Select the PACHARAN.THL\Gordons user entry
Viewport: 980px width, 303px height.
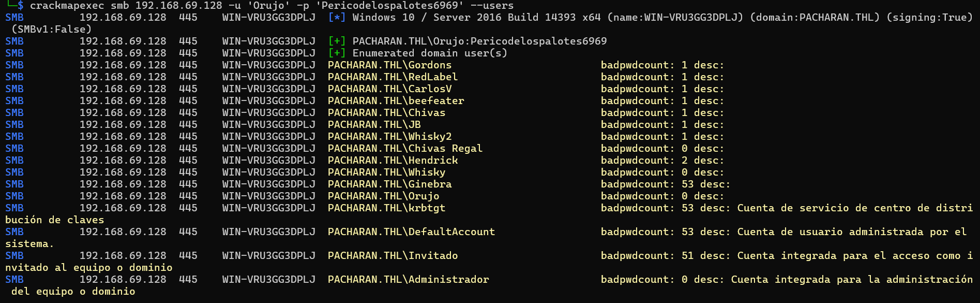point(389,65)
